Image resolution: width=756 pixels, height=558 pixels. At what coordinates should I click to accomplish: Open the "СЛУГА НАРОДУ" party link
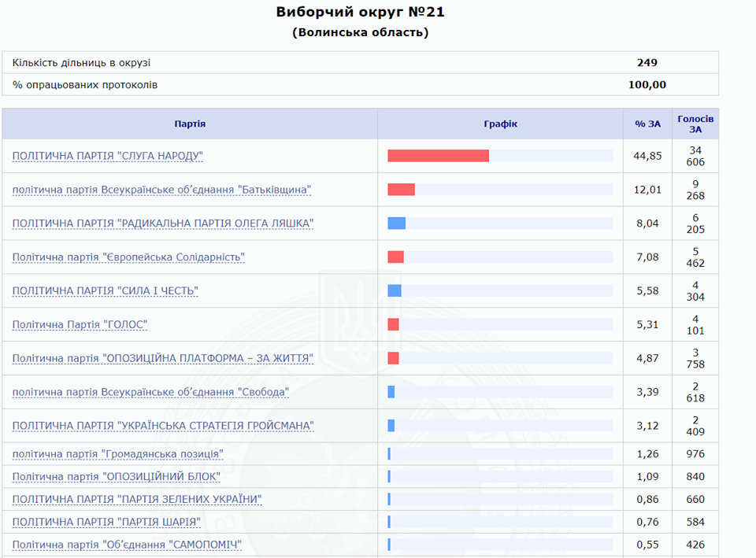click(108, 156)
